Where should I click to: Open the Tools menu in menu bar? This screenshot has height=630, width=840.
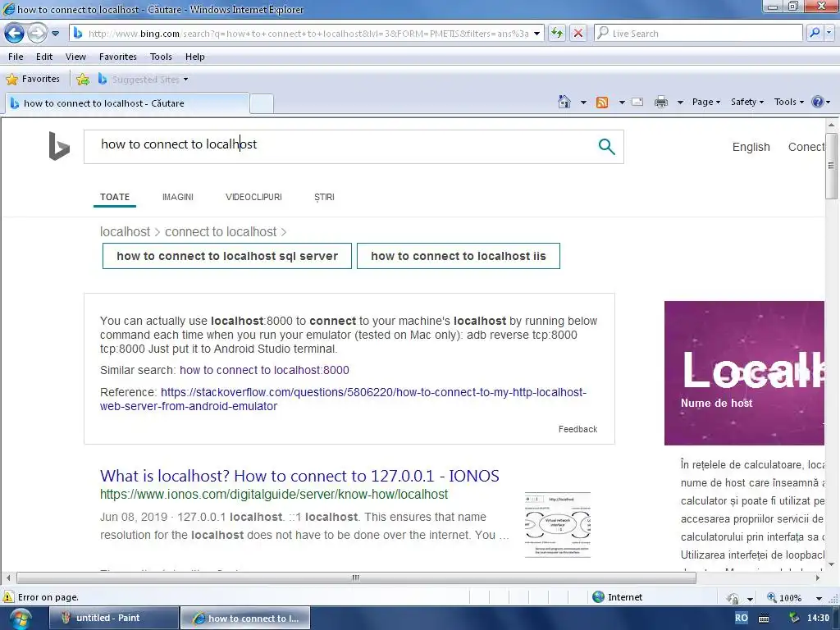pos(161,57)
